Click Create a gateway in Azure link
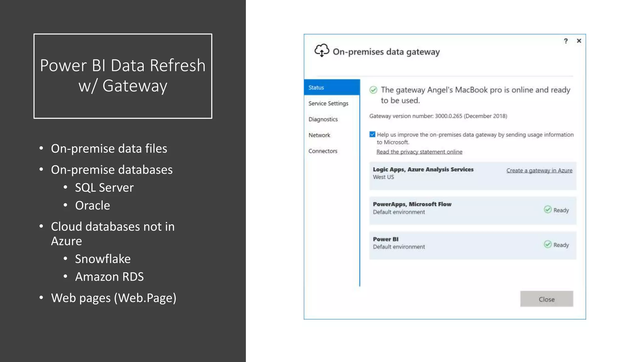Screen dimensions: 644x362 (539, 170)
